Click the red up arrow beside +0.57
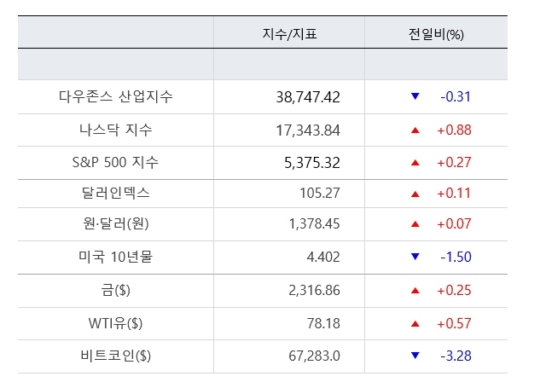The height and width of the screenshot is (382, 540). [415, 324]
